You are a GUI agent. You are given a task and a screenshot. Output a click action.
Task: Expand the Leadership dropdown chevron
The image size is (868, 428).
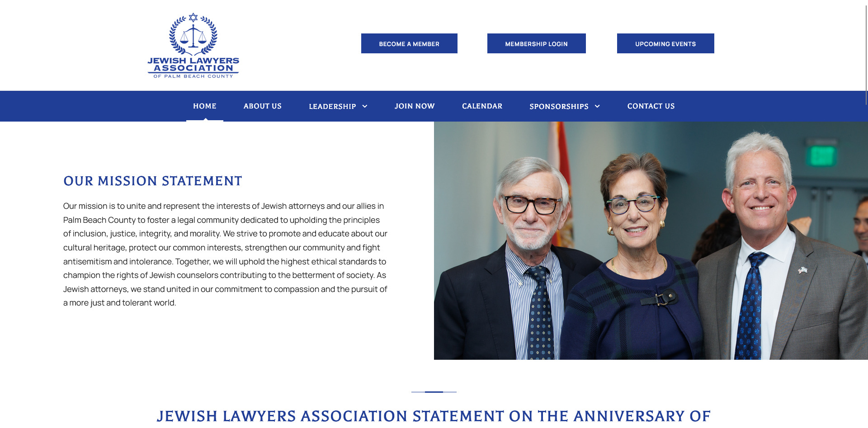pos(365,107)
